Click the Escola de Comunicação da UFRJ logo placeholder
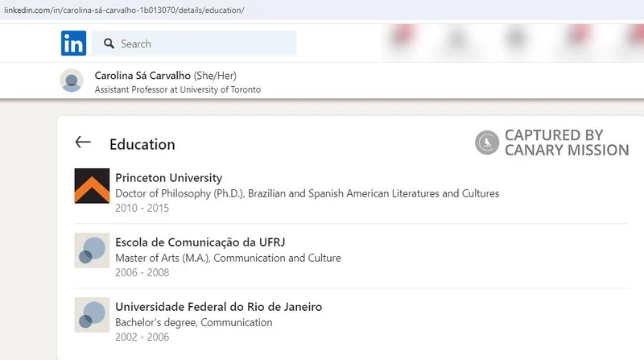 click(92, 250)
